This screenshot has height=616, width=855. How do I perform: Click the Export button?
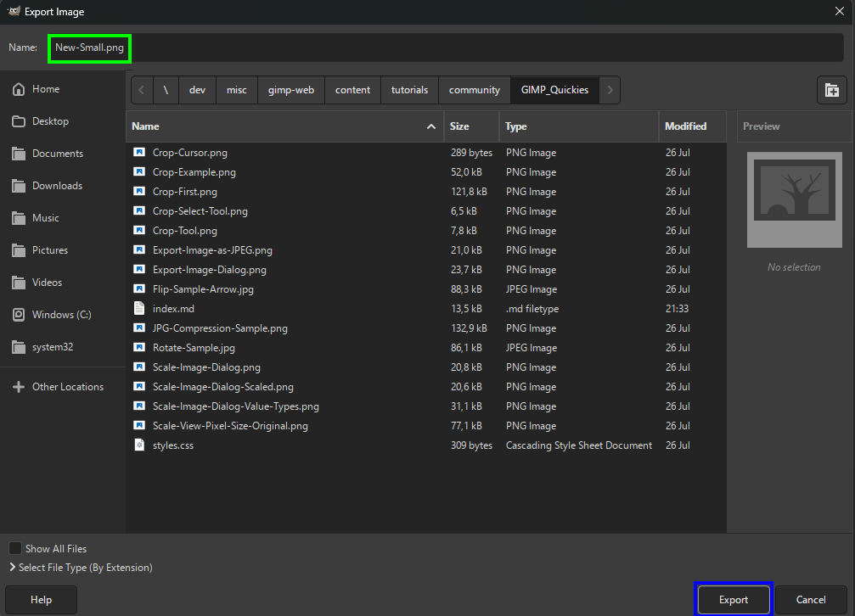[733, 599]
